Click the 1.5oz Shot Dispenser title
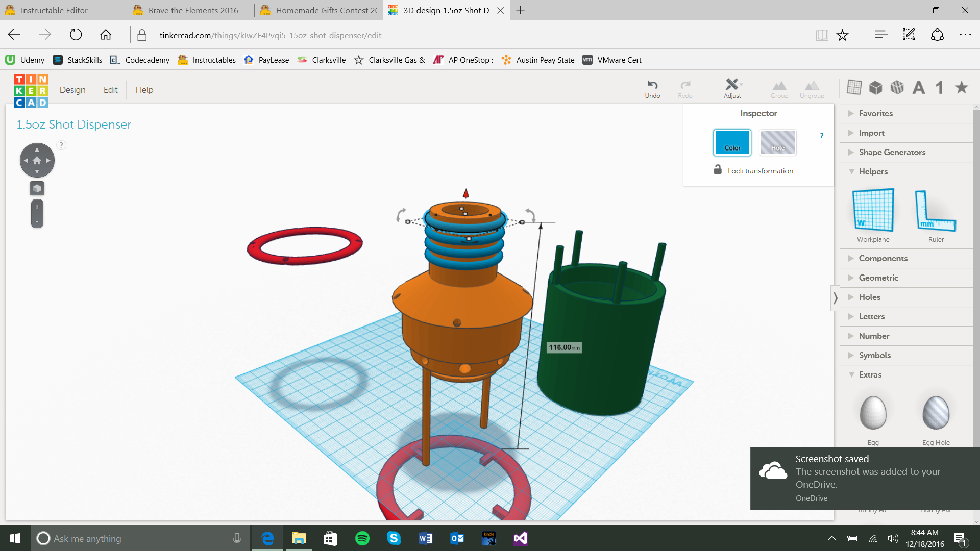Screen dimensions: 980x551 [74, 124]
